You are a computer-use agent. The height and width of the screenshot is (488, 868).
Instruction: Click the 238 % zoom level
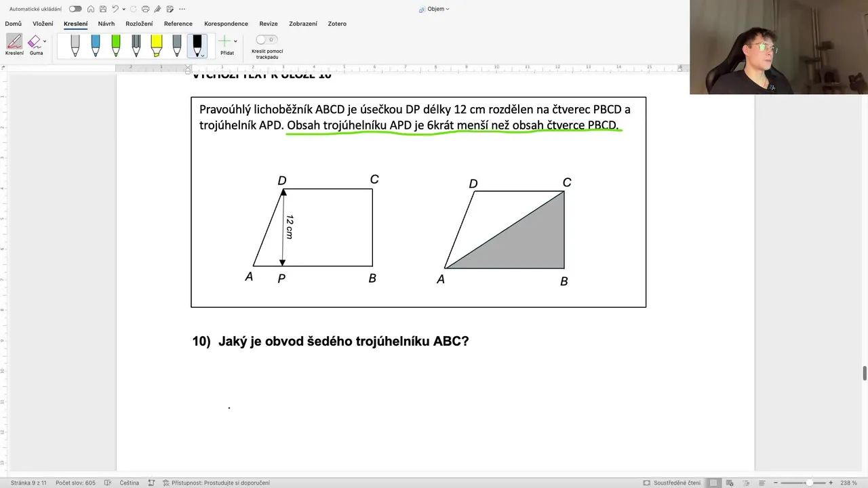point(849,483)
